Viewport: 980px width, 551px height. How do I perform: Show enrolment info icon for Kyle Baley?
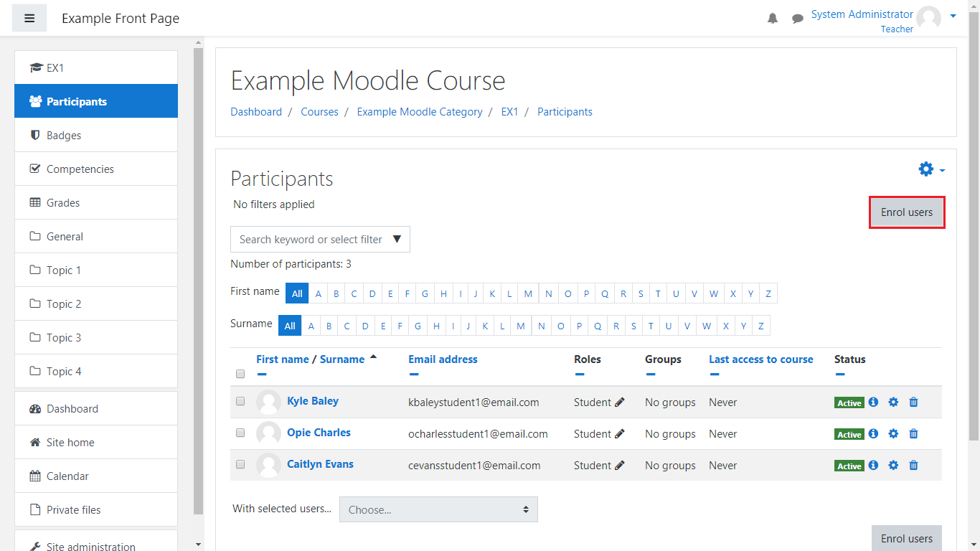873,402
